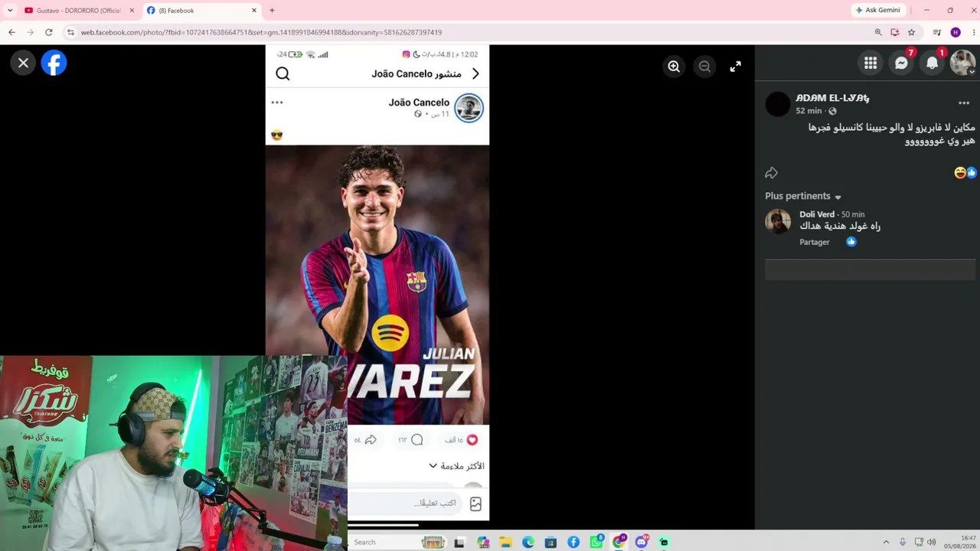The width and height of the screenshot is (980, 551).
Task: Open Microsoft Store from the taskbar
Action: pyautogui.click(x=550, y=543)
